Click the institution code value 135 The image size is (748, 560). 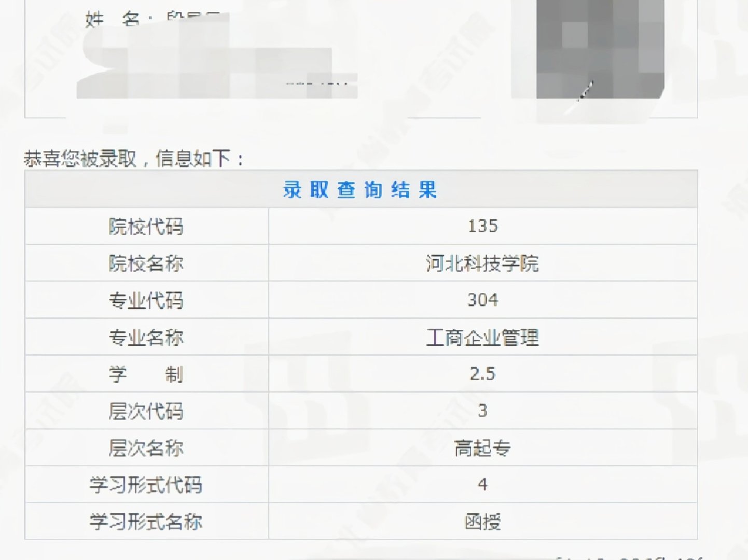pyautogui.click(x=483, y=226)
